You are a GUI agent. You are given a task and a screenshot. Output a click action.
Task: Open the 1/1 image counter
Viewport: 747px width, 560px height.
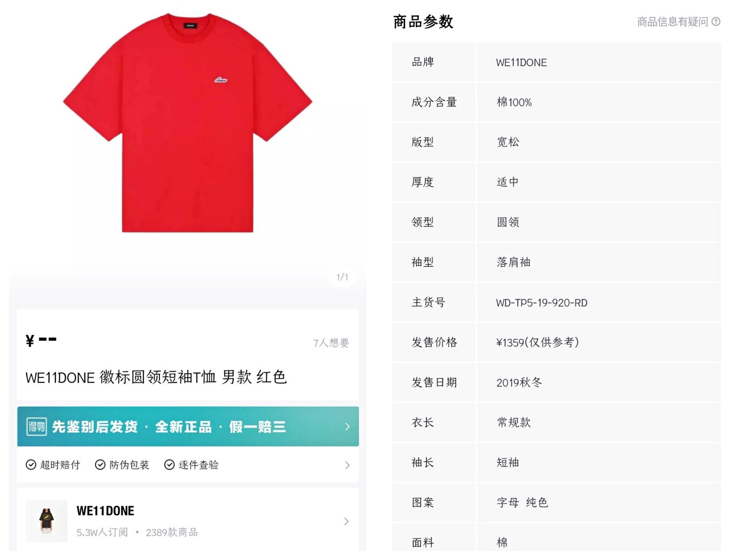(342, 277)
